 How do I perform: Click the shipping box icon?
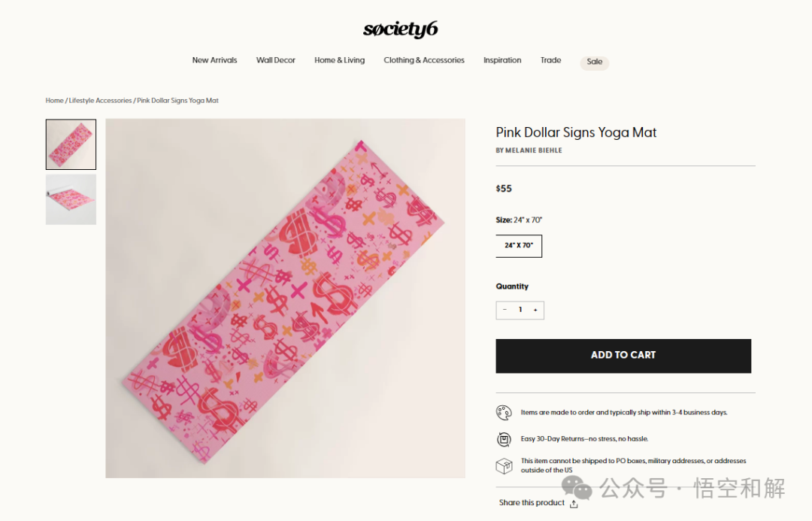tap(504, 466)
